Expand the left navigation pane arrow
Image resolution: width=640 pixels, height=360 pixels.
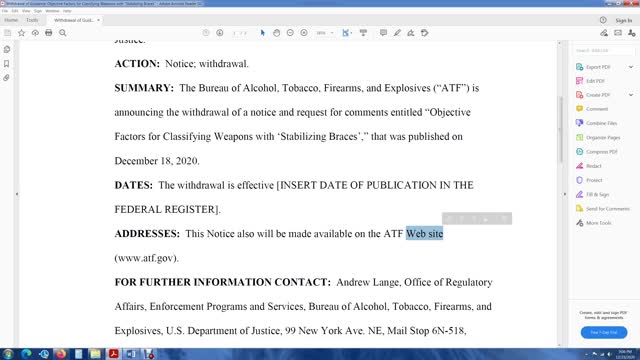17,194
